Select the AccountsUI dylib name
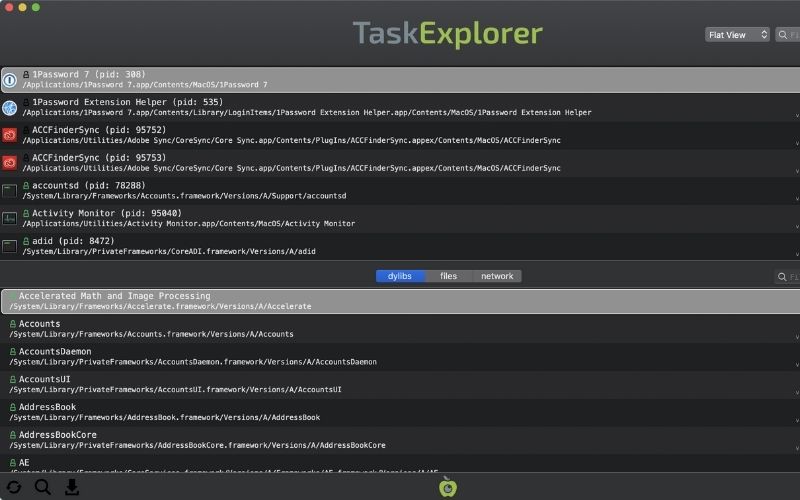This screenshot has width=800, height=500. [x=44, y=379]
